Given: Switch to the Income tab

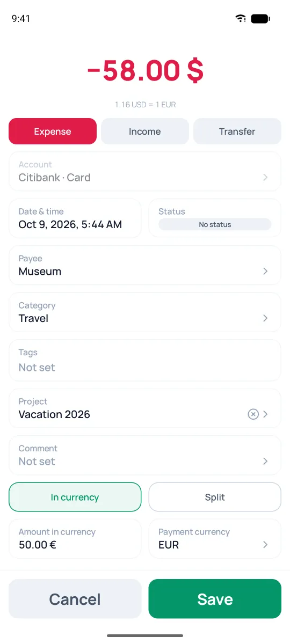Looking at the screenshot, I should coord(145,131).
